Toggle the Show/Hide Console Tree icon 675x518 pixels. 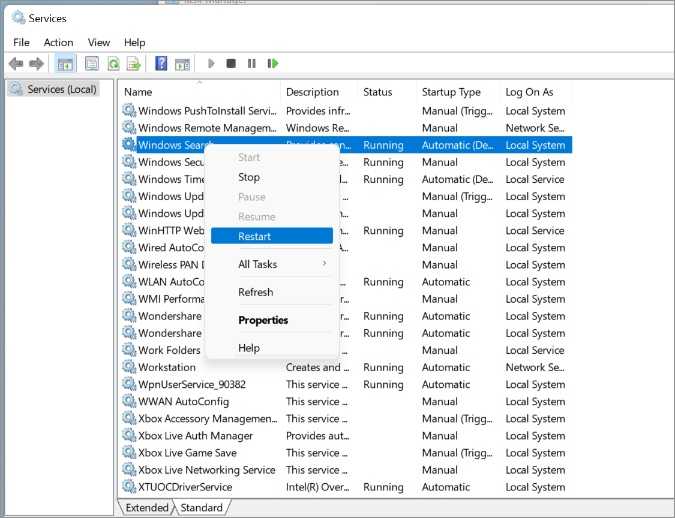[65, 64]
